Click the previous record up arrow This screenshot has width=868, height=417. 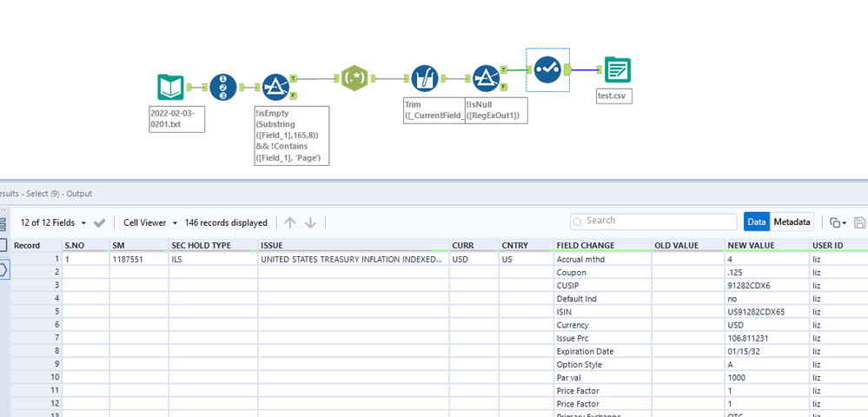(290, 222)
